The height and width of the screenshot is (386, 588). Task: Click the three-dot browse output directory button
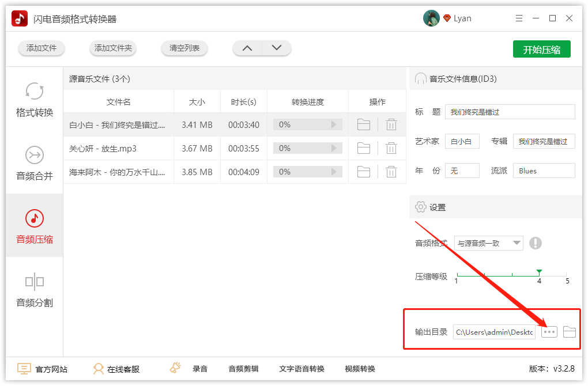pyautogui.click(x=549, y=332)
